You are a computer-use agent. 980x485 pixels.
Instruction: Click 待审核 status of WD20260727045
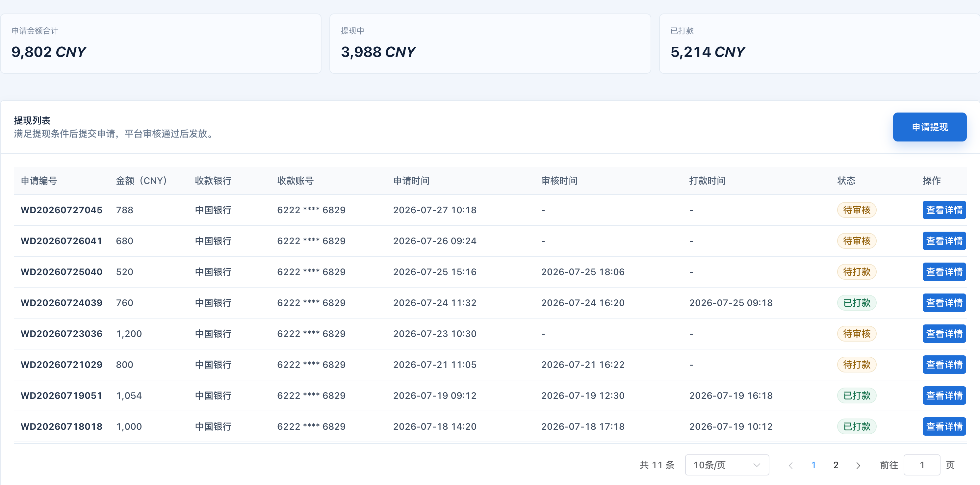[x=856, y=210]
